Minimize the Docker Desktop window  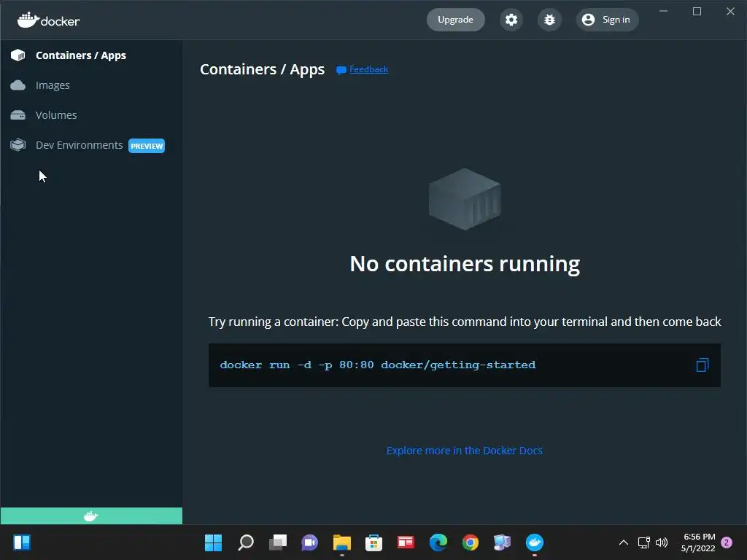click(663, 11)
